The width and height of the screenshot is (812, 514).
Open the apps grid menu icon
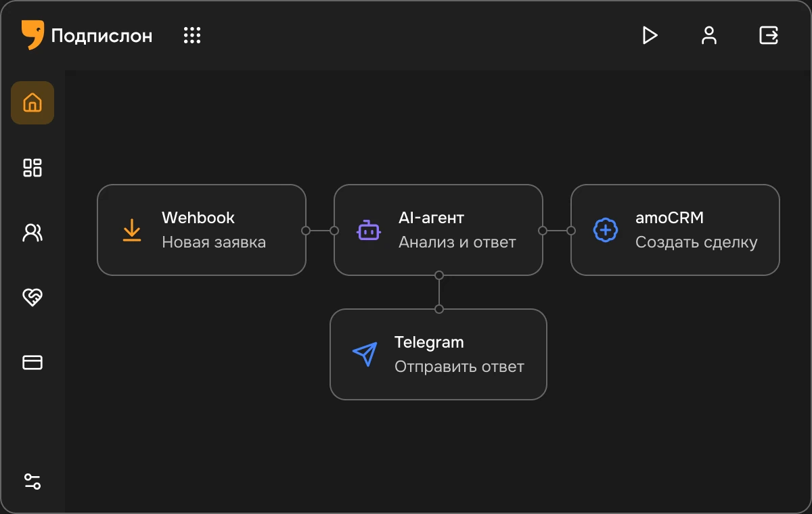point(192,35)
